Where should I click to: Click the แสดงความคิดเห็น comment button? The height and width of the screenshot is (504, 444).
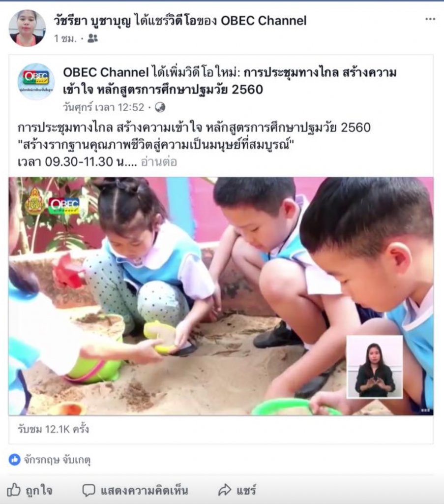(x=135, y=491)
